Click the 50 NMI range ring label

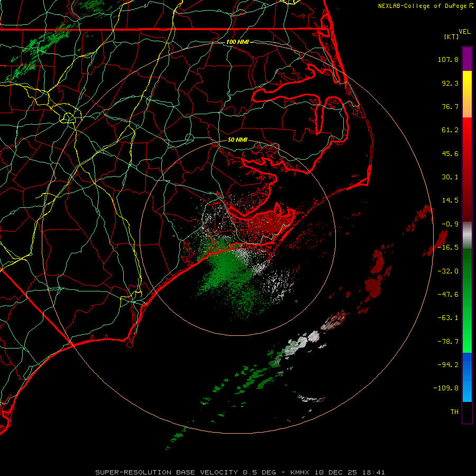[237, 140]
